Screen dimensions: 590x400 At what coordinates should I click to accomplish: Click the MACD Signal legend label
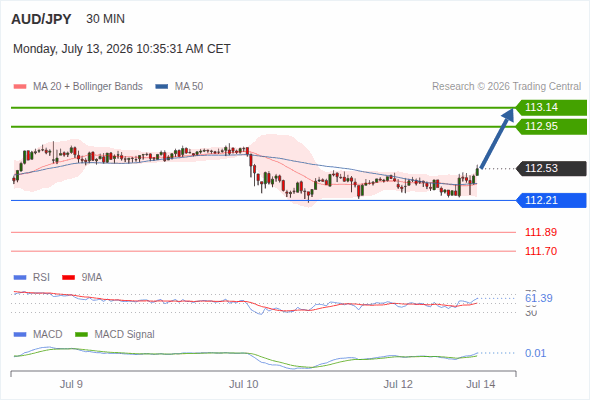click(x=125, y=335)
